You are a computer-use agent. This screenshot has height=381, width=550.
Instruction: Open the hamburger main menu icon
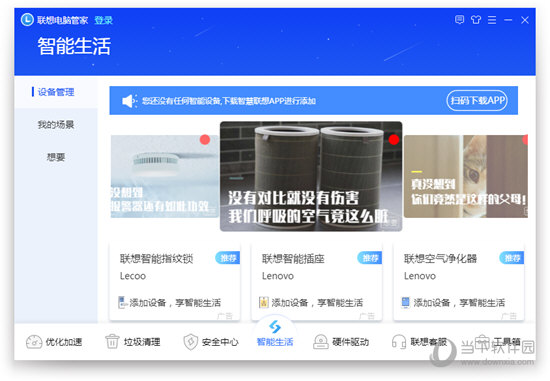click(x=492, y=20)
